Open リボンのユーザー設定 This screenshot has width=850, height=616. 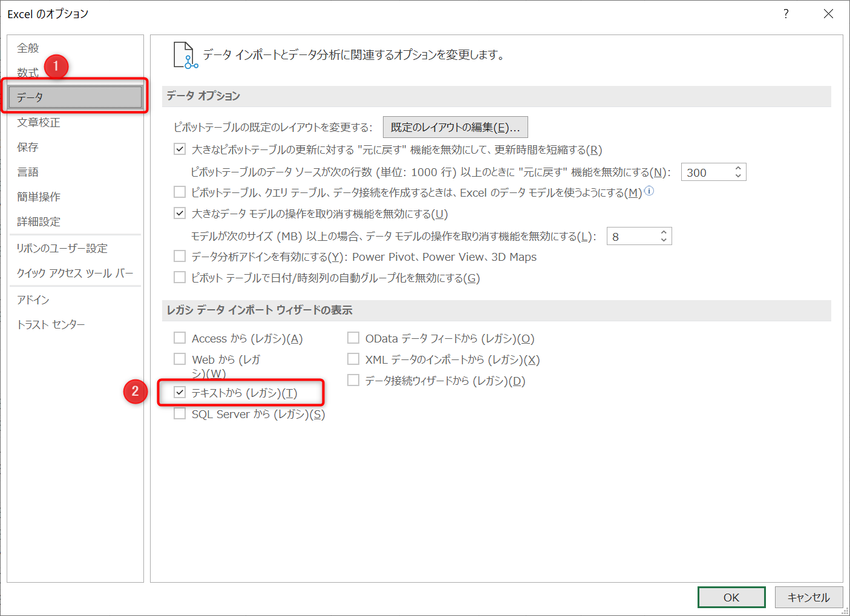(75, 248)
